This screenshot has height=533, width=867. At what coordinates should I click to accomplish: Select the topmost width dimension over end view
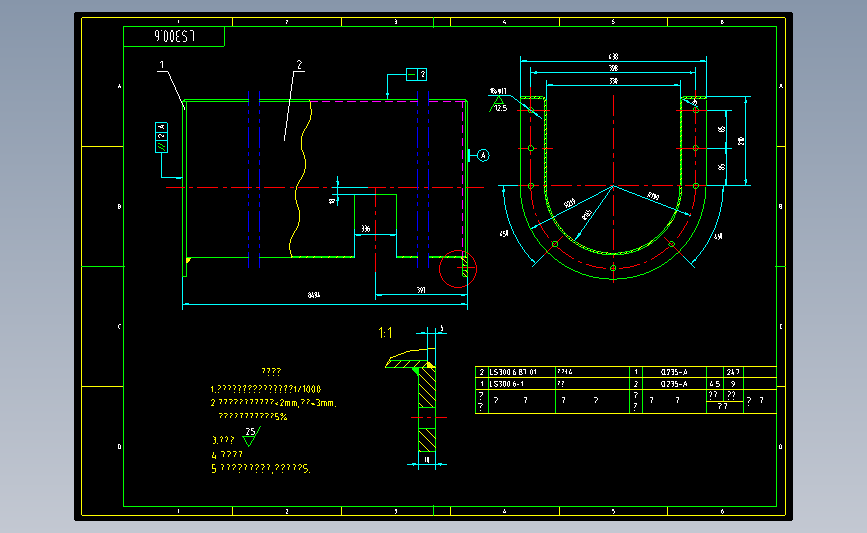(x=613, y=58)
